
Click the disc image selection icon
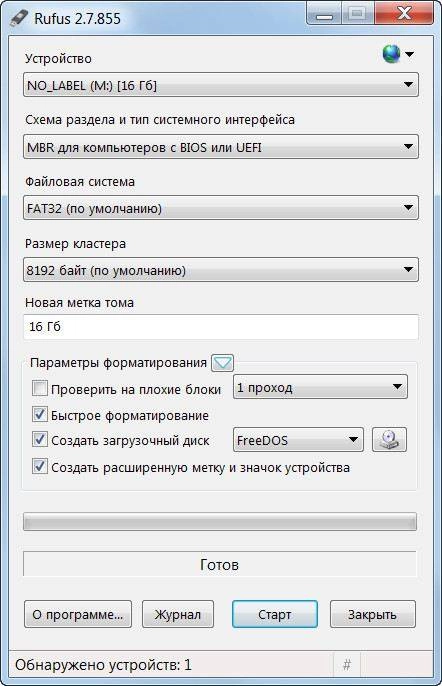pyautogui.click(x=389, y=439)
